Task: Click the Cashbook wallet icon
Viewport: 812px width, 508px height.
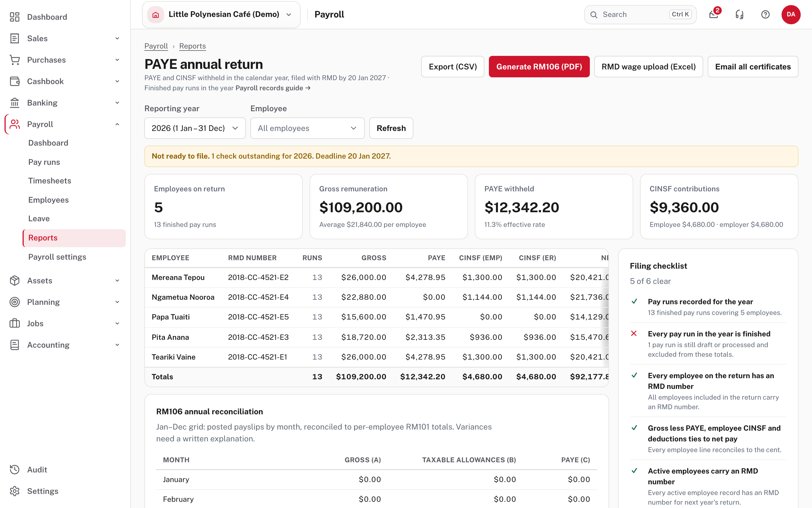Action: (14, 81)
